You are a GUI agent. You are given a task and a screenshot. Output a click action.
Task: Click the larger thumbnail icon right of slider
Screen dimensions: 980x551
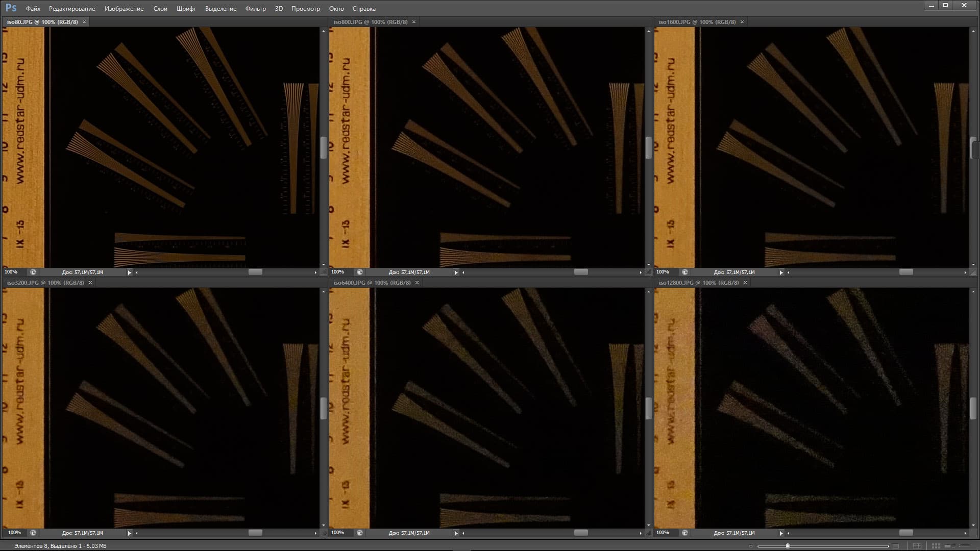coord(896,546)
